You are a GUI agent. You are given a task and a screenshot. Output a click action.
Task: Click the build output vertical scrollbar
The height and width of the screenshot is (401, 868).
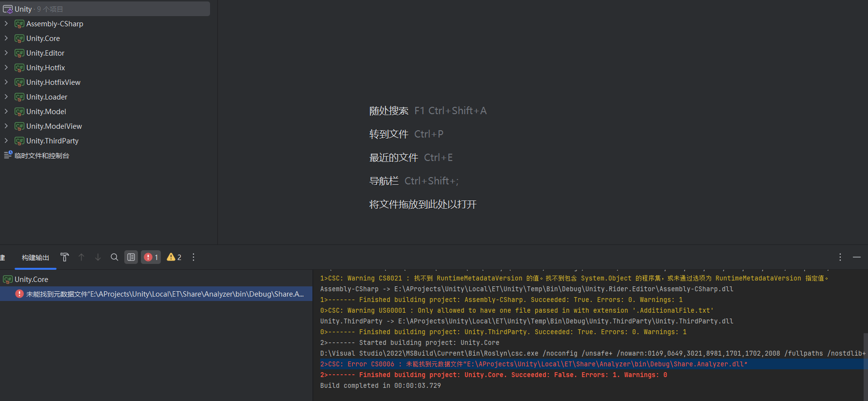click(866, 367)
